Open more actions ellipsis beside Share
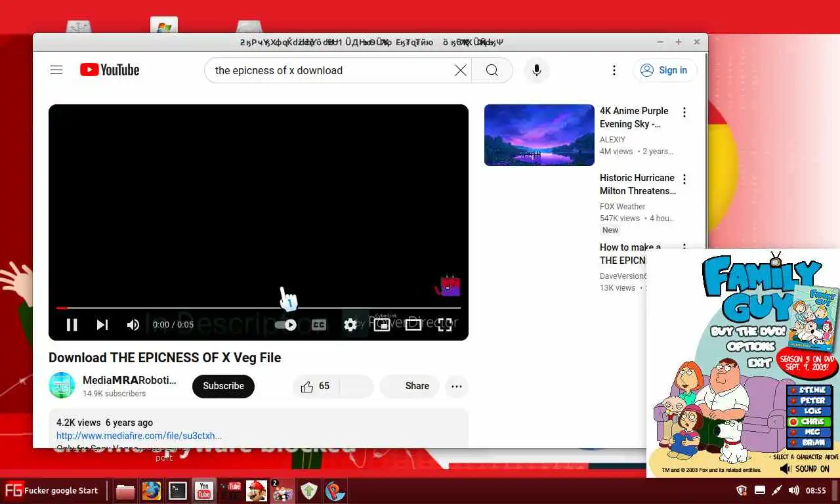840x504 pixels. (x=457, y=387)
